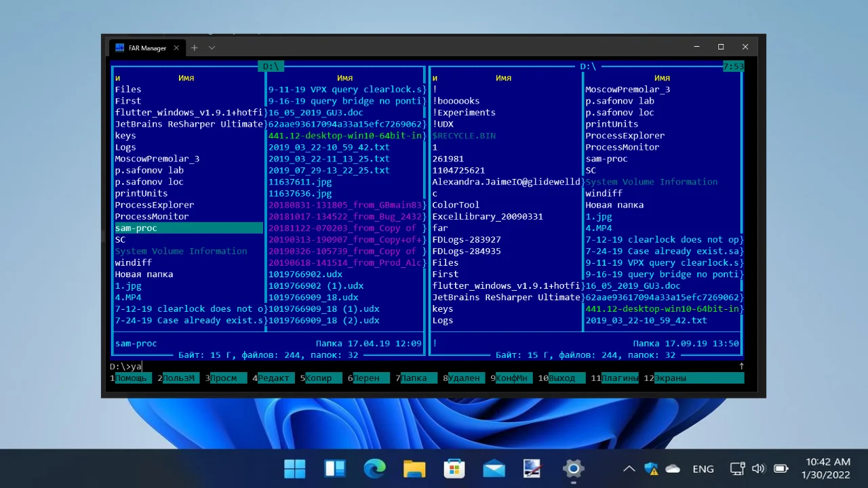Screen dimensions: 868x488
Task: Select the !Experiments folder
Action: coord(464,113)
